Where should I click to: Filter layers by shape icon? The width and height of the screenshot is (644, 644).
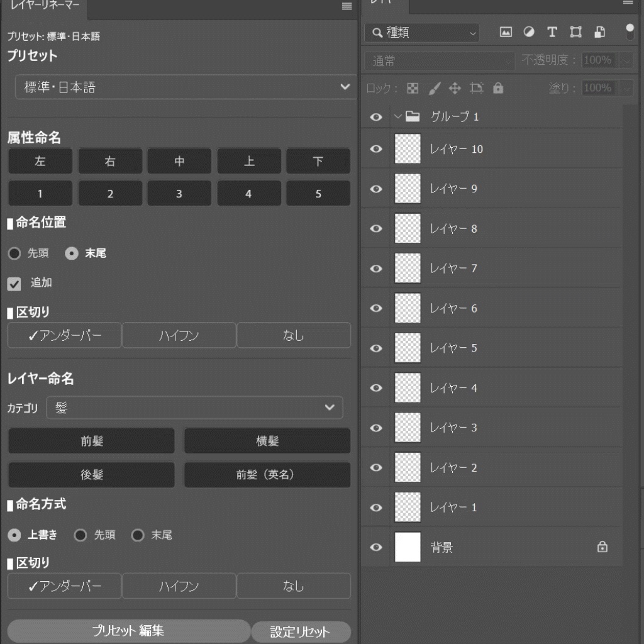click(x=576, y=32)
